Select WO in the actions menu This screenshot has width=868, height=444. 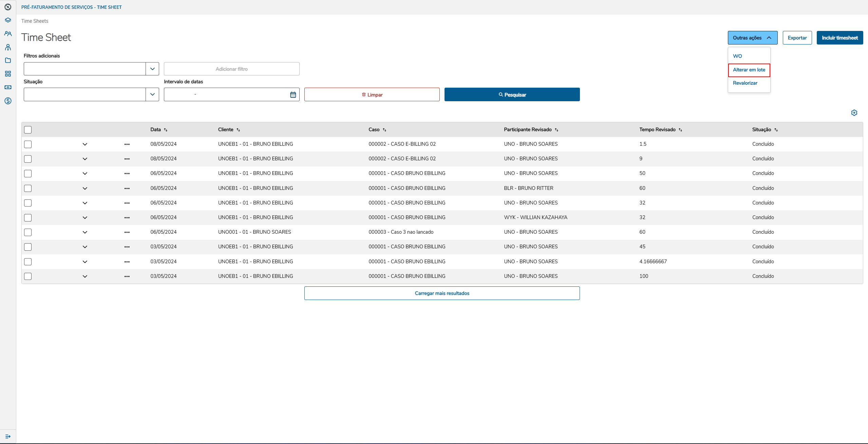pos(737,56)
